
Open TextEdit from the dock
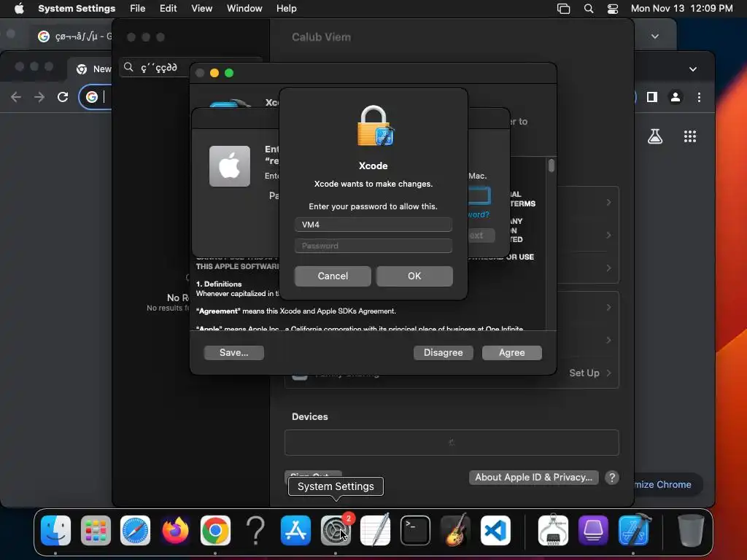376,530
